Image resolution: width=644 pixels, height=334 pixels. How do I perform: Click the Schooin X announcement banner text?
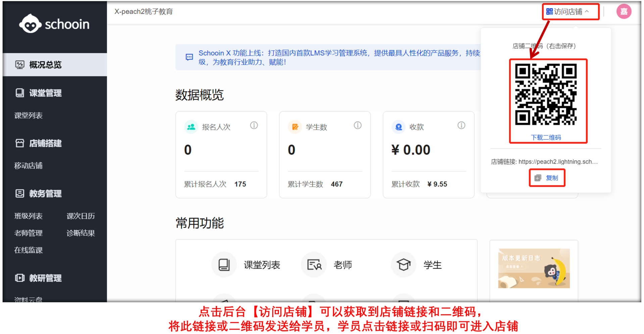click(339, 57)
